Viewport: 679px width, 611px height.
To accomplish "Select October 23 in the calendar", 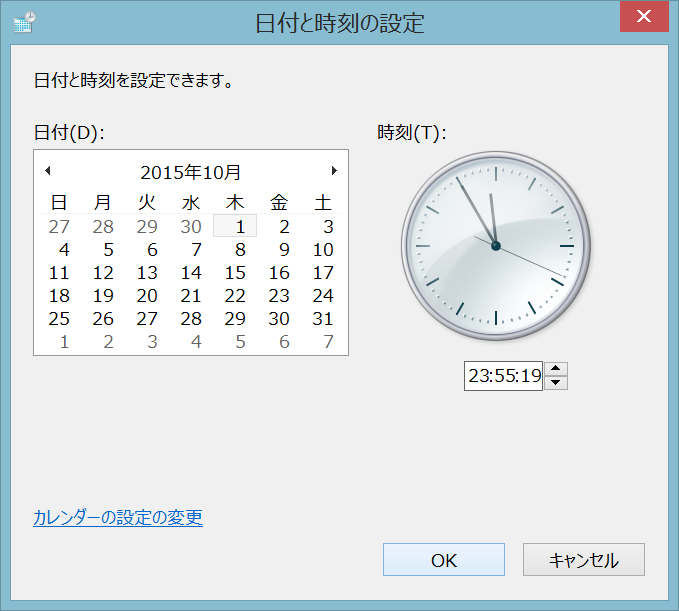I will [279, 296].
